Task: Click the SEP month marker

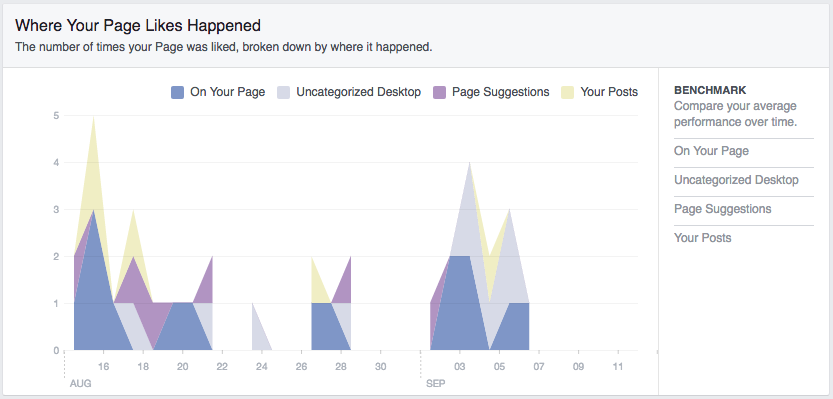Action: tap(434, 383)
